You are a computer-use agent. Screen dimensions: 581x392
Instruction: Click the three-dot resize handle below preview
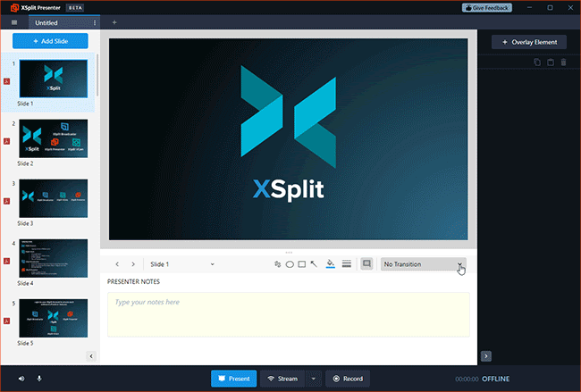tap(289, 253)
